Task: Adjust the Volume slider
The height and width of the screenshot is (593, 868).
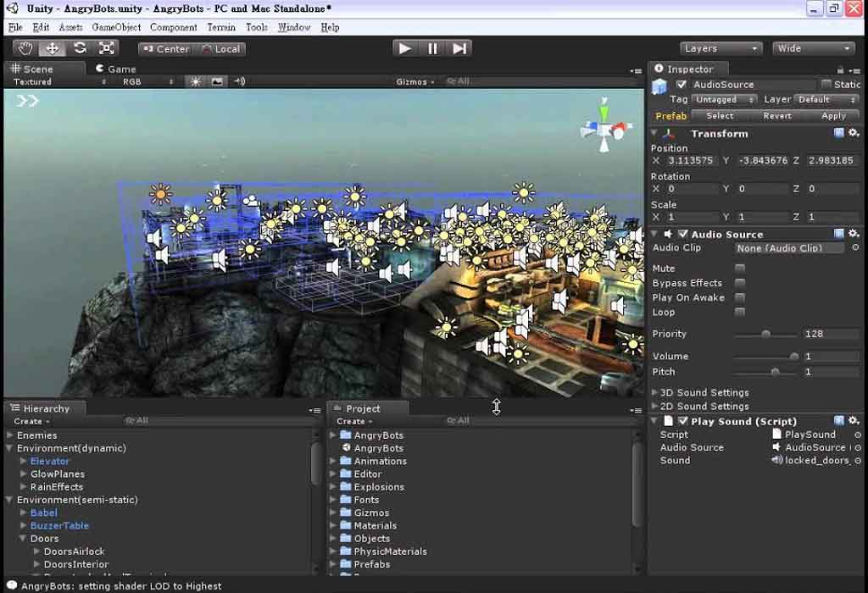Action: 793,357
